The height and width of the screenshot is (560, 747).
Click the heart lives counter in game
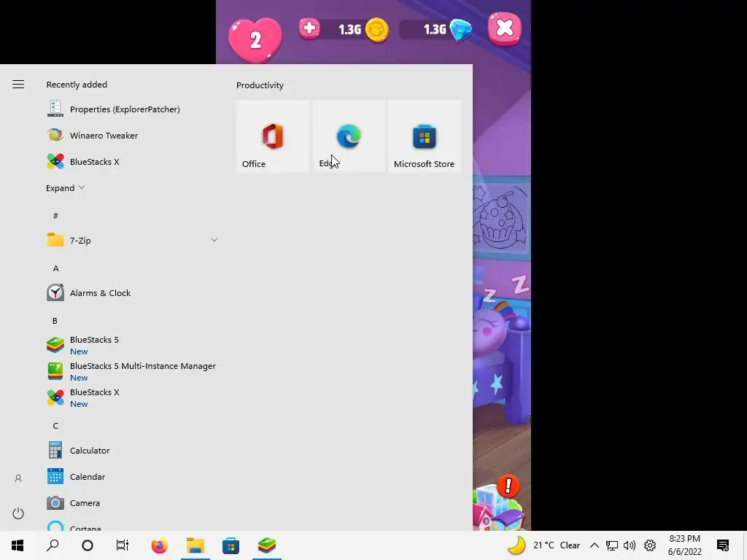(255, 40)
